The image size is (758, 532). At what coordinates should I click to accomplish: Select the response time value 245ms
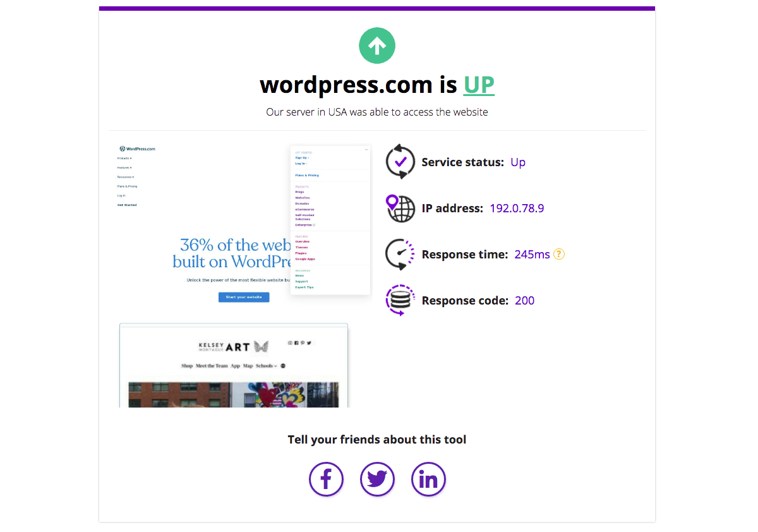pyautogui.click(x=532, y=255)
